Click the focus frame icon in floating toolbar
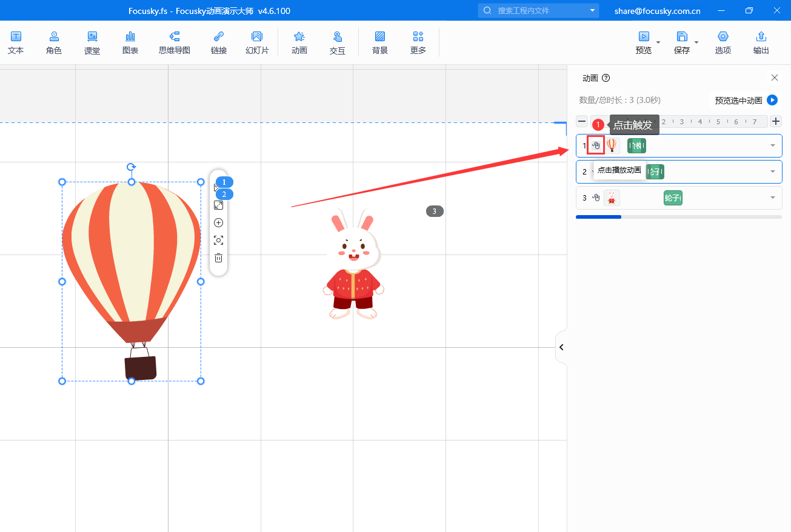The image size is (791, 532). (219, 241)
